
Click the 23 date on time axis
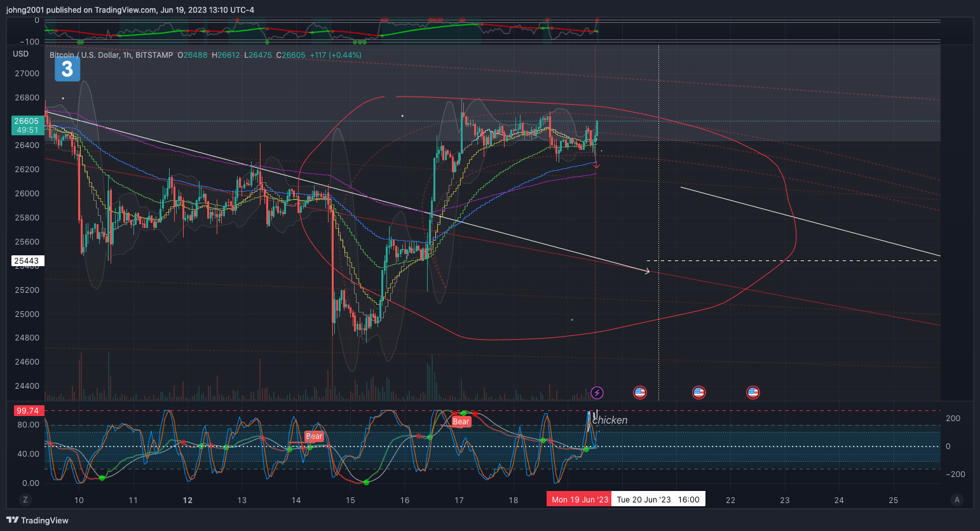coord(785,501)
